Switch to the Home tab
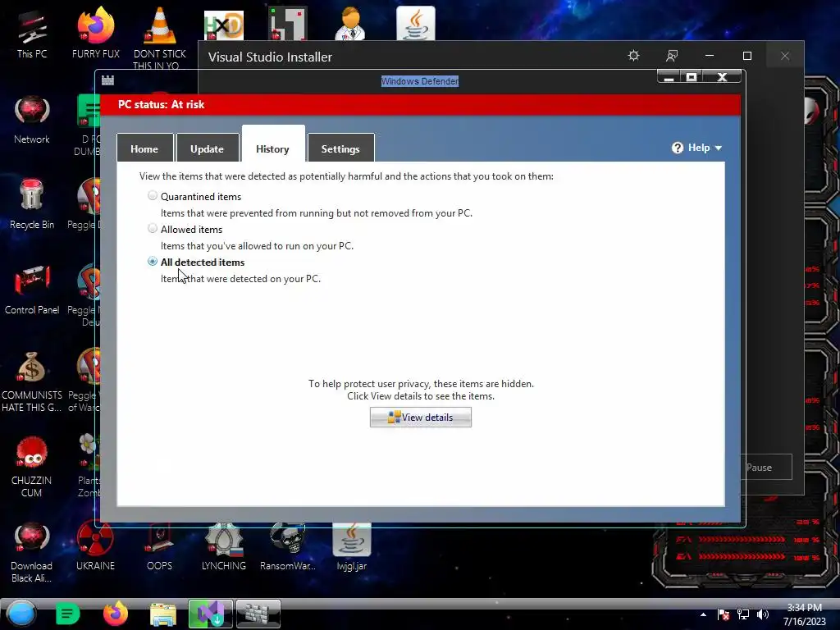The height and width of the screenshot is (630, 840). pyautogui.click(x=144, y=148)
